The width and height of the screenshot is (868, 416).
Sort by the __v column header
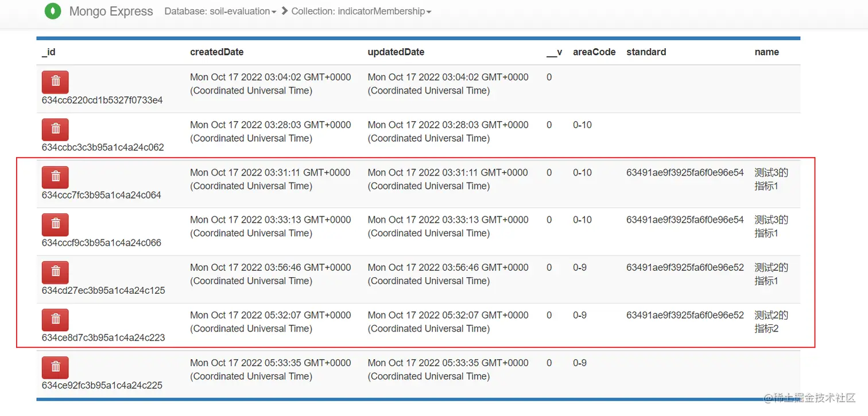tap(554, 52)
